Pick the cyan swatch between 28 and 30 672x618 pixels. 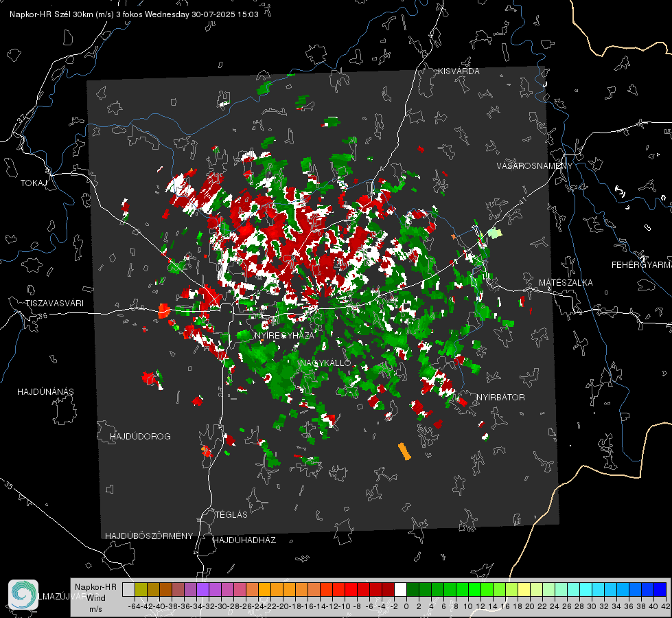point(586,589)
